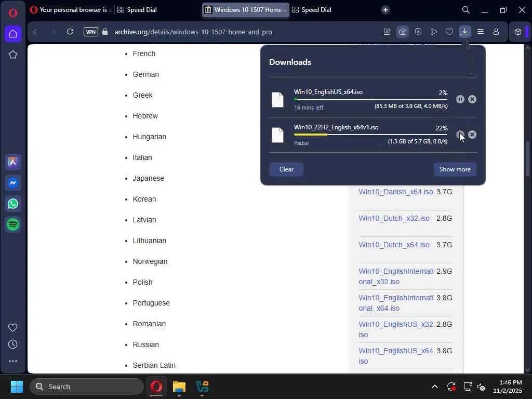Go to the Opera start page home icon
The width and height of the screenshot is (532, 399).
(x=13, y=34)
